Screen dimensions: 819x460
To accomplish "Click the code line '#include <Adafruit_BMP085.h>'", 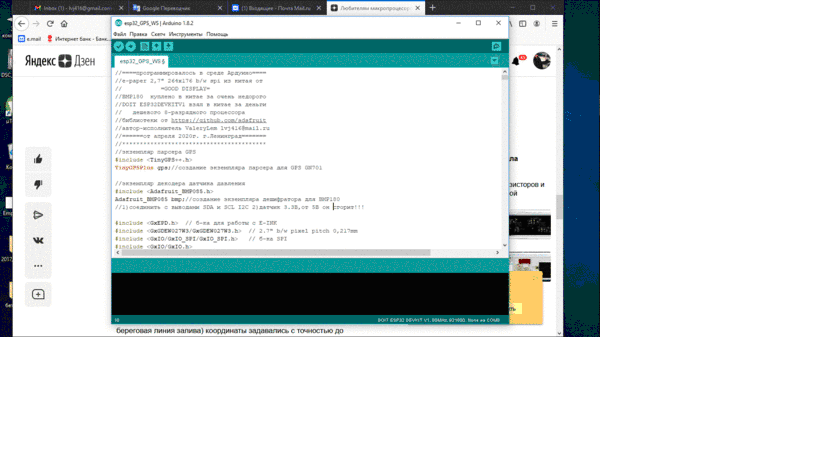I will point(164,191).
